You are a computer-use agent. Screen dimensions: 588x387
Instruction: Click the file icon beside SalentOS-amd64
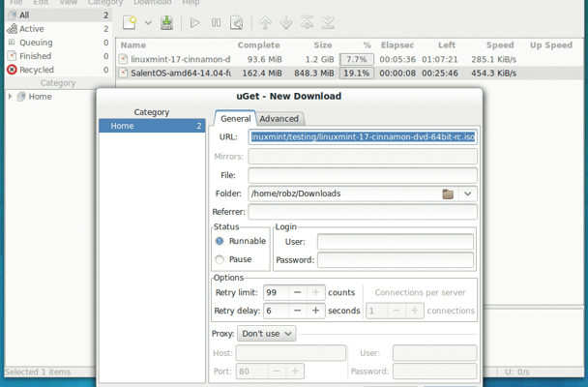(123, 73)
